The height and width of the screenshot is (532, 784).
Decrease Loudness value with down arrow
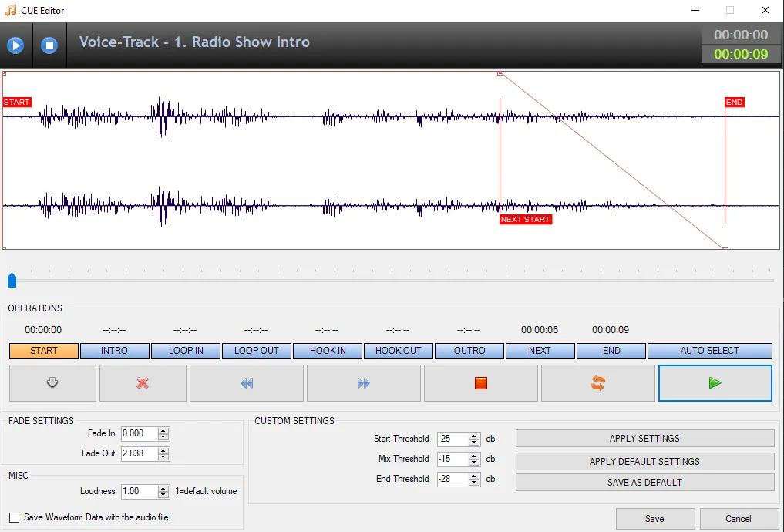pos(163,494)
